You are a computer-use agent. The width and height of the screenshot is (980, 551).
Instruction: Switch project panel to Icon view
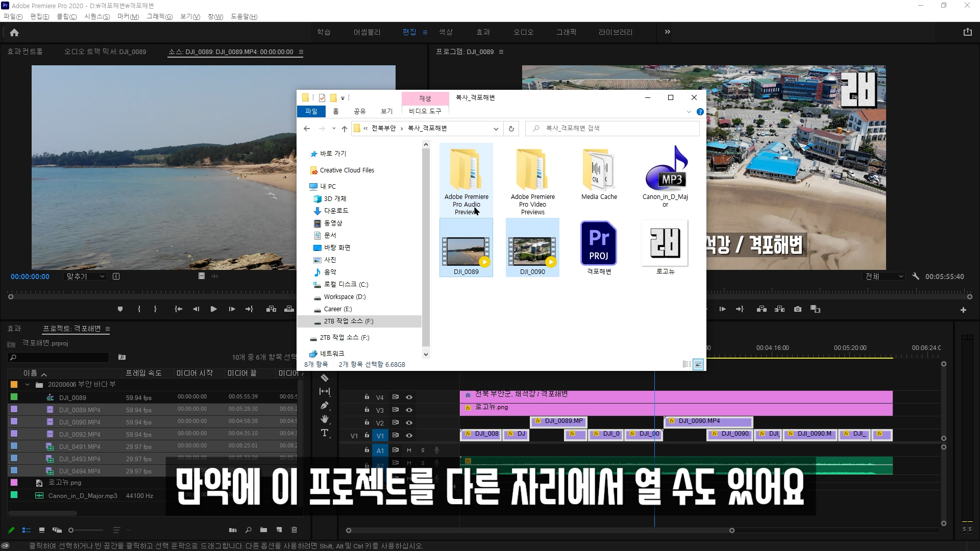pyautogui.click(x=42, y=530)
